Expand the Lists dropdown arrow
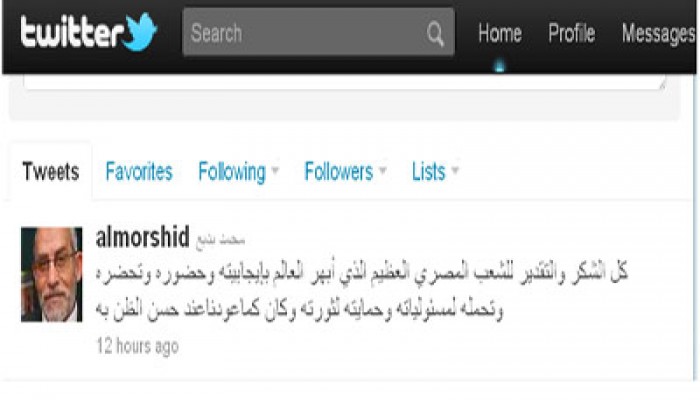This screenshot has height=400, width=700. click(455, 171)
